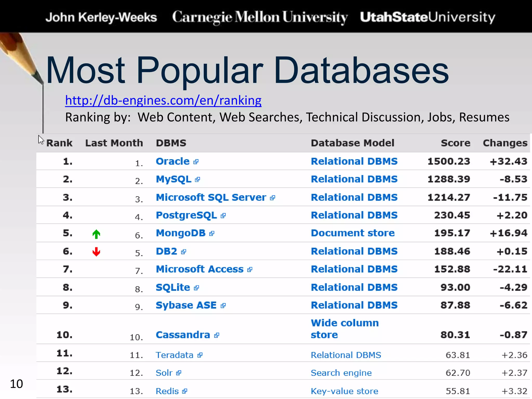
Task: Click the change value +32.43
Action: [x=508, y=161]
